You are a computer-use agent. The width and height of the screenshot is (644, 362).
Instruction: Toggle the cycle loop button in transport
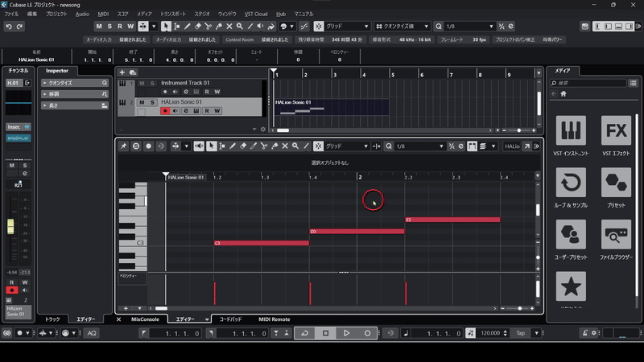[305, 333]
